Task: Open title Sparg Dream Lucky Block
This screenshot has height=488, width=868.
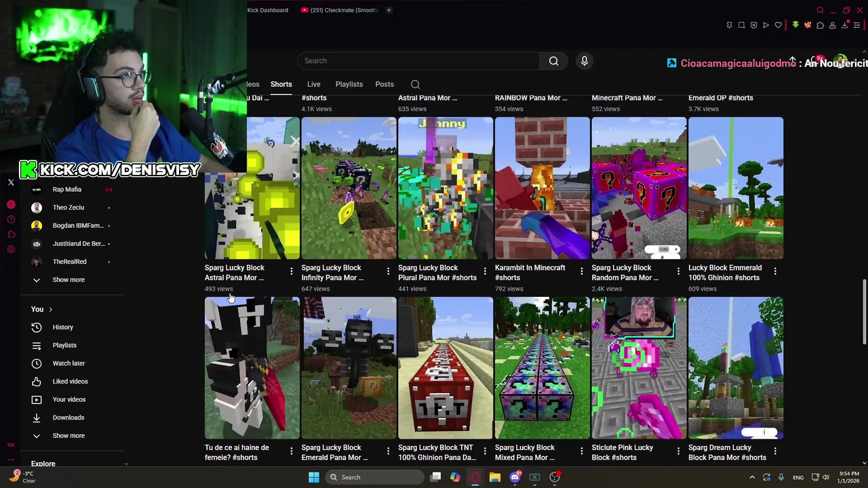Action: pos(727,453)
